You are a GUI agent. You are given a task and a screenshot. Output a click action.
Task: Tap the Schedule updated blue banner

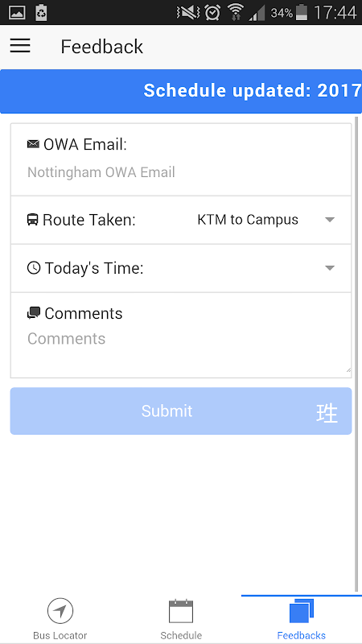pyautogui.click(x=181, y=91)
